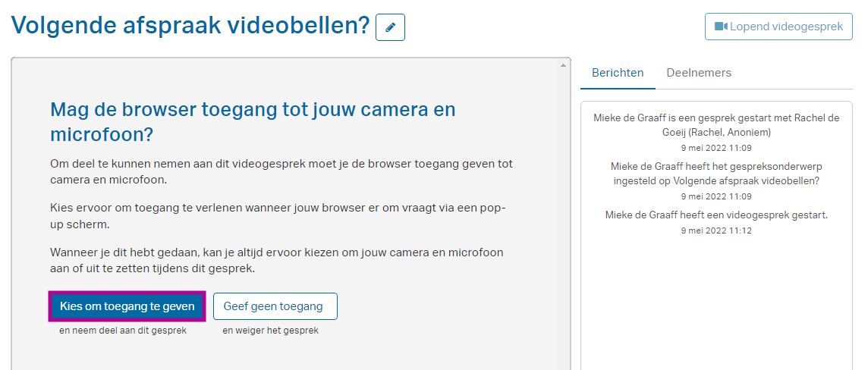The image size is (868, 370).
Task: Click Geef geen toegang button
Action: (275, 306)
